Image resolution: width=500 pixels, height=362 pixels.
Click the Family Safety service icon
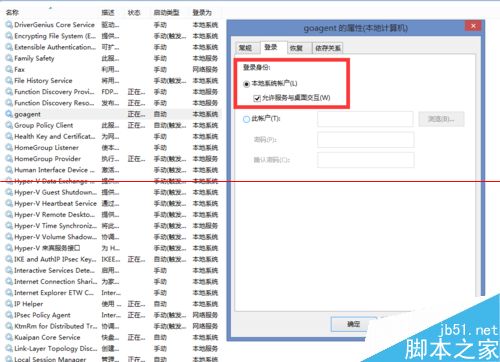9,58
